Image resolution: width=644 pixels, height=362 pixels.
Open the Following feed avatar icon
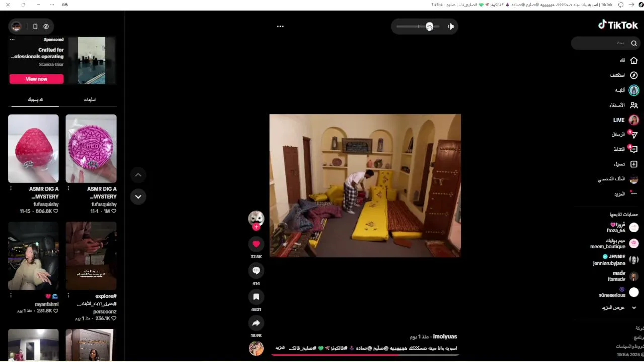[634, 90]
